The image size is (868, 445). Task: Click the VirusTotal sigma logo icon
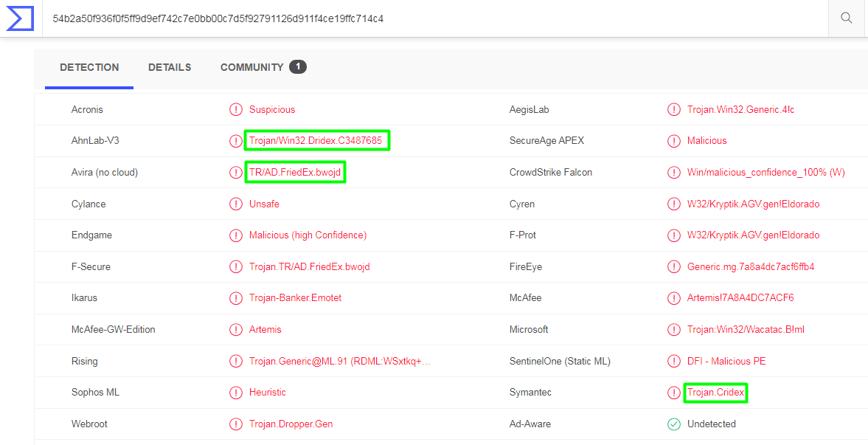point(21,18)
